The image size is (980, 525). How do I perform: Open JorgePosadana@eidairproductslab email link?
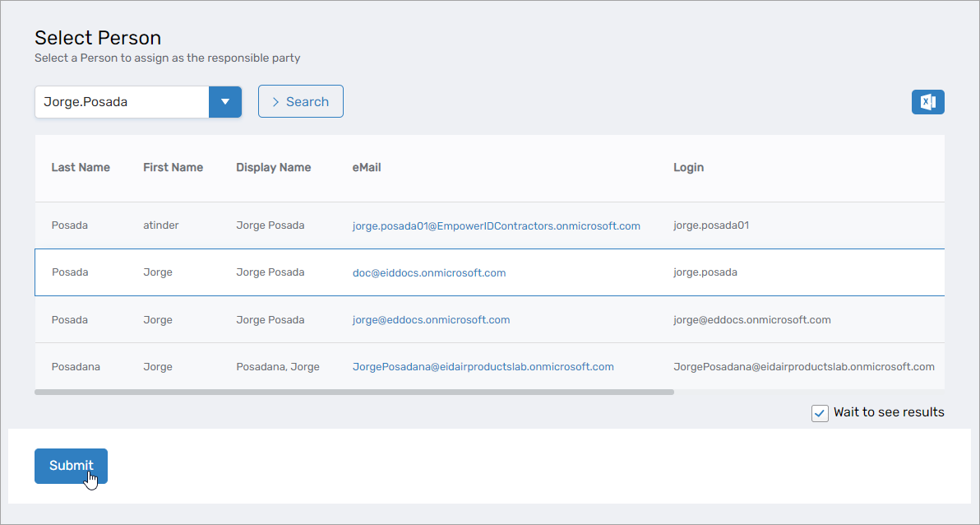click(x=483, y=367)
